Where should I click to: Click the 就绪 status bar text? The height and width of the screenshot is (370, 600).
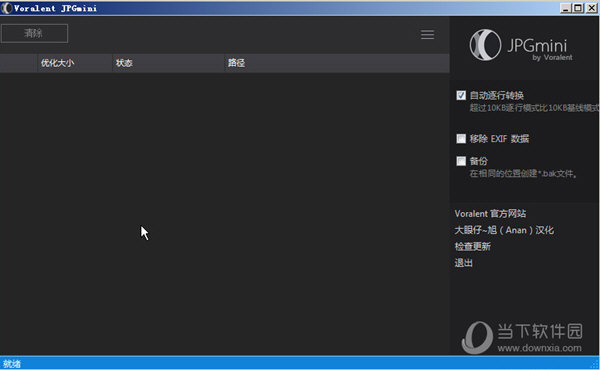[12, 364]
